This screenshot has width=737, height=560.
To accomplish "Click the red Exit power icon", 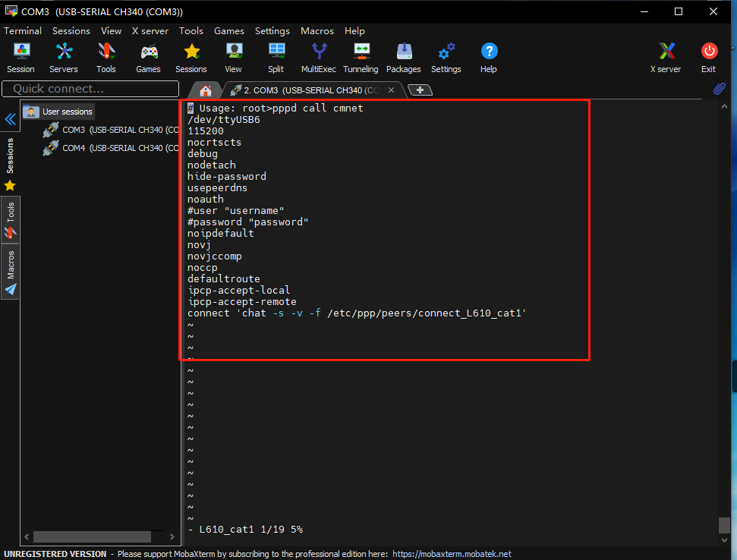I will pyautogui.click(x=709, y=58).
